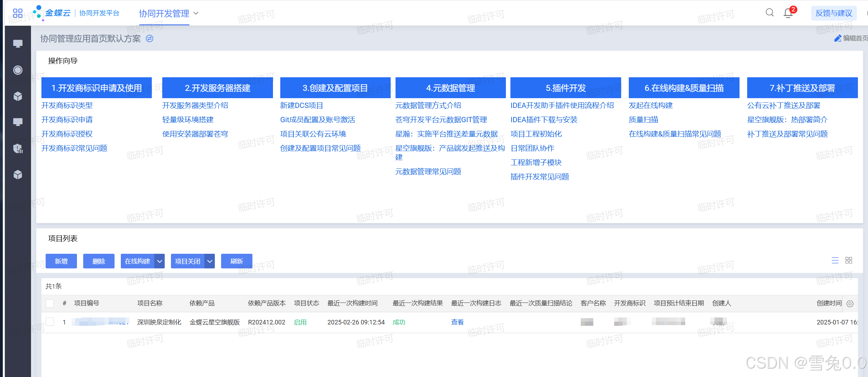Open the 创建及配置项目常见问题 link
868x377 pixels.
(x=320, y=148)
